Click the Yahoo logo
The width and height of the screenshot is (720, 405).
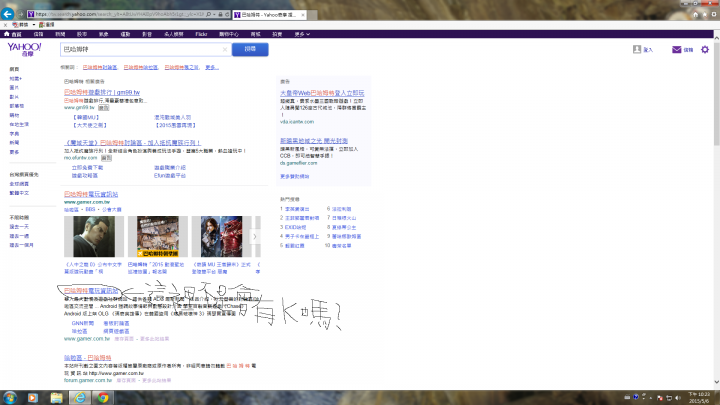click(24, 49)
